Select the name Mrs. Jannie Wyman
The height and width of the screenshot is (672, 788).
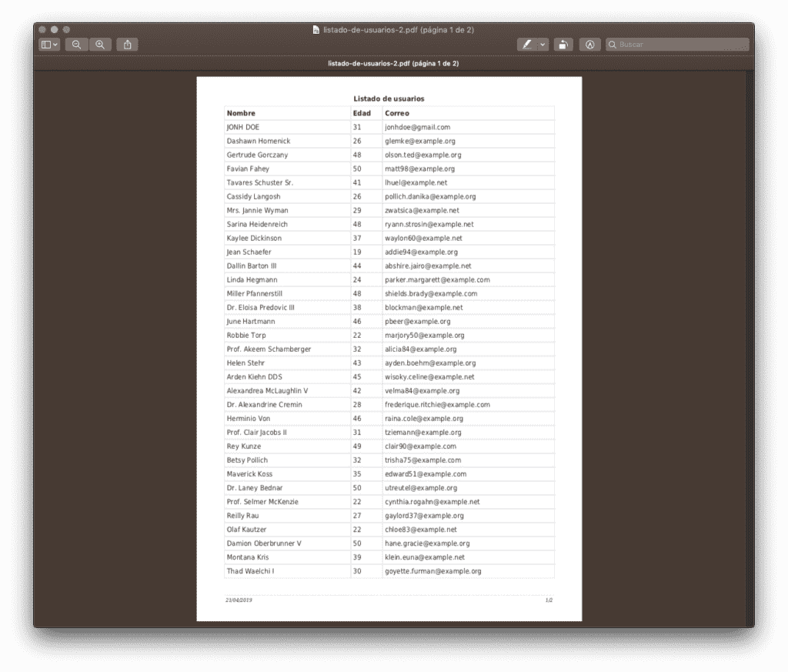(x=257, y=211)
